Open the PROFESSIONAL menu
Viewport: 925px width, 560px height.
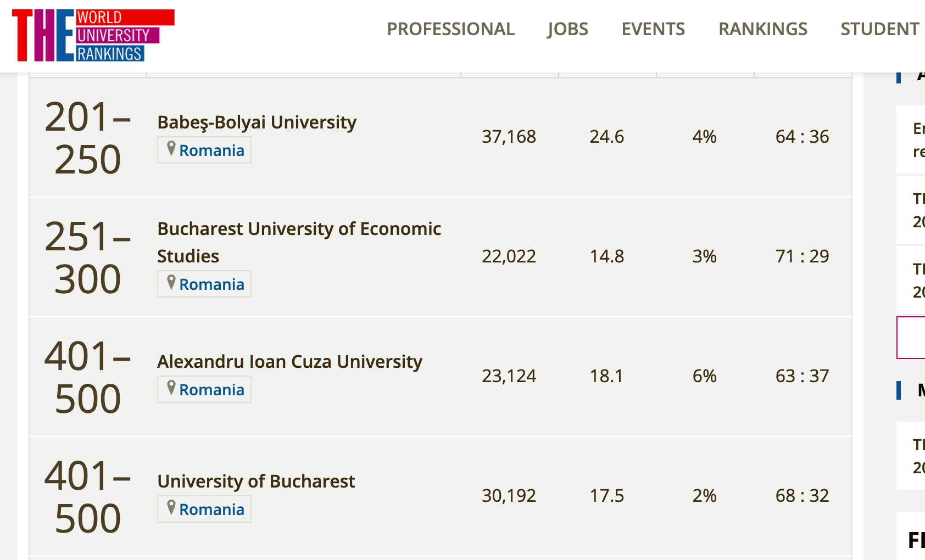(451, 29)
